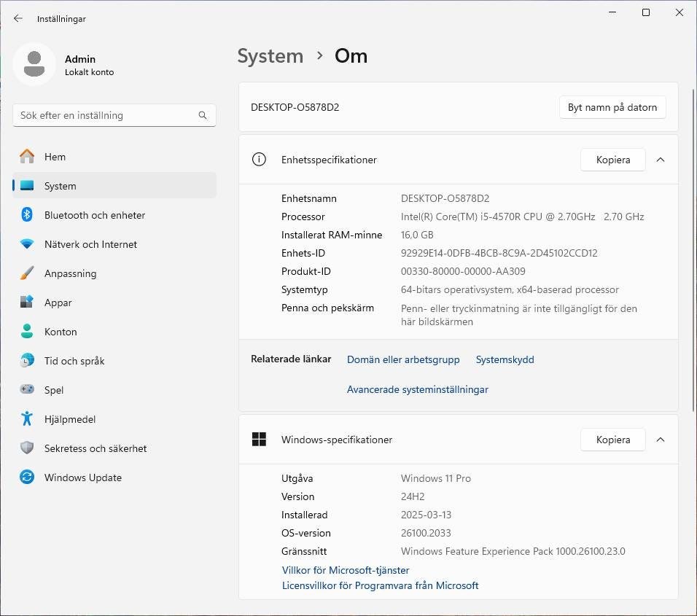
Task: Select the Nätverk och Internet wifi icon
Action: (27, 244)
